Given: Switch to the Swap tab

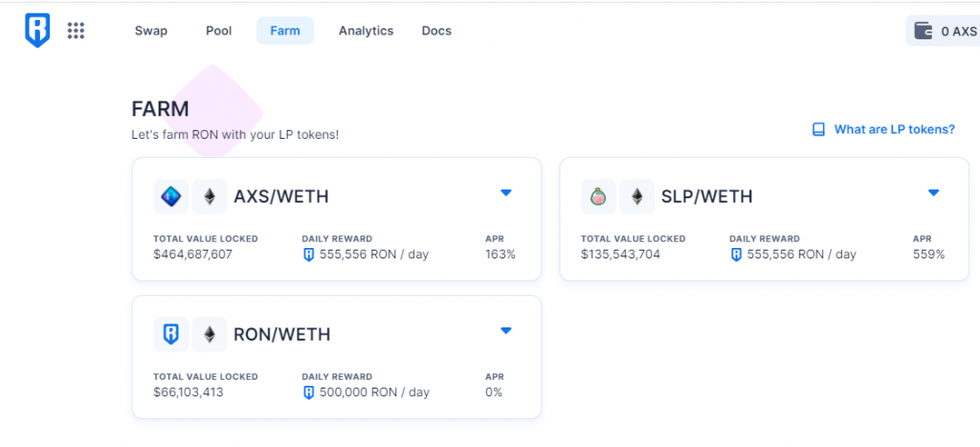Looking at the screenshot, I should click(x=151, y=31).
